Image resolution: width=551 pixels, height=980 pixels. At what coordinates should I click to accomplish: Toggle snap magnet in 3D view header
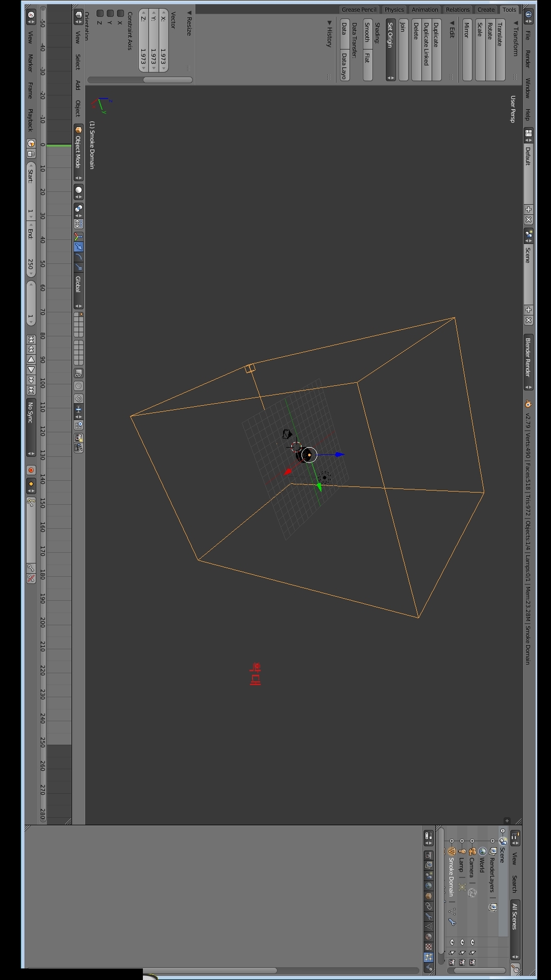pos(79,399)
